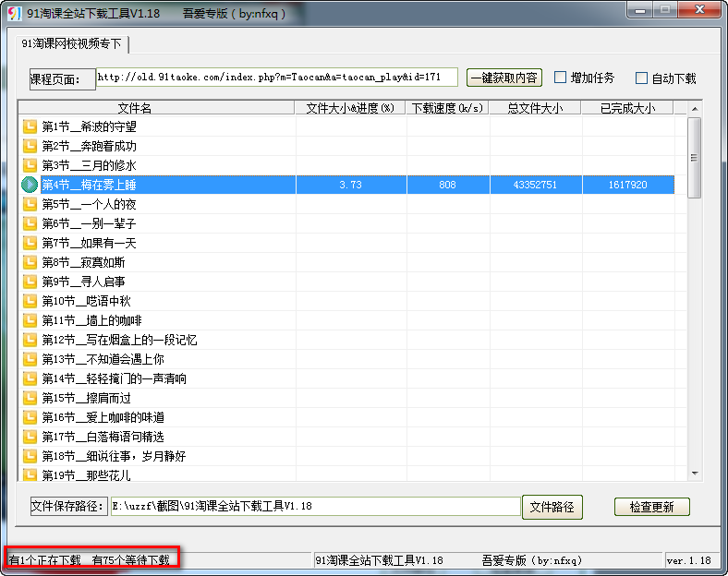The height and width of the screenshot is (576, 728).
Task: Select the row 第17节__白落梅语句精选
Action: point(346,437)
